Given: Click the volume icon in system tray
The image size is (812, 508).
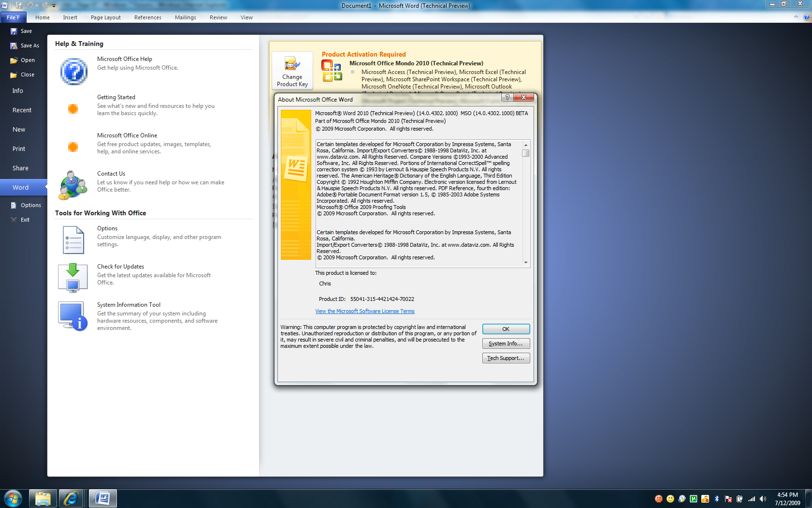Looking at the screenshot, I should pos(763,499).
